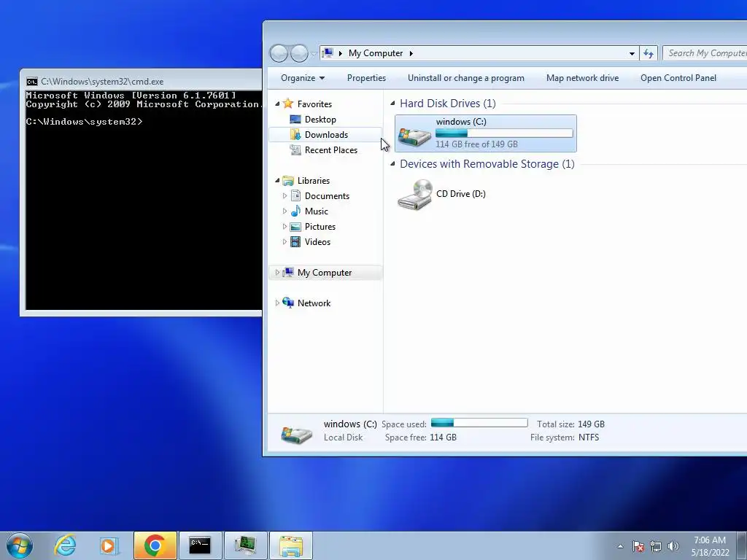Screen dimensions: 747x560
Task: Expand the Music library
Action: click(285, 211)
